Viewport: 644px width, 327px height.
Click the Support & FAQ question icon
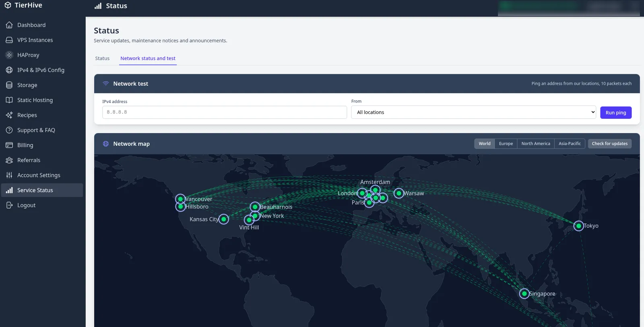pyautogui.click(x=9, y=130)
